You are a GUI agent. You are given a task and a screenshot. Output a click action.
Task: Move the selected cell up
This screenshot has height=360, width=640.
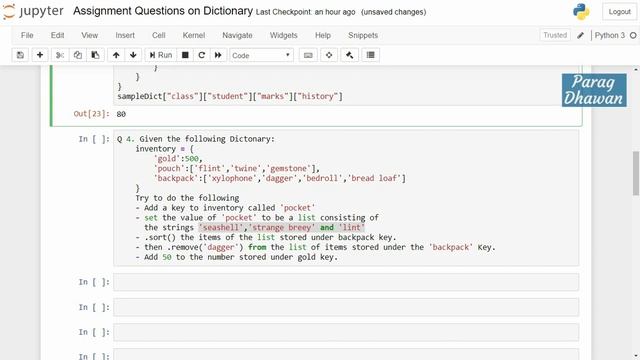click(x=116, y=55)
